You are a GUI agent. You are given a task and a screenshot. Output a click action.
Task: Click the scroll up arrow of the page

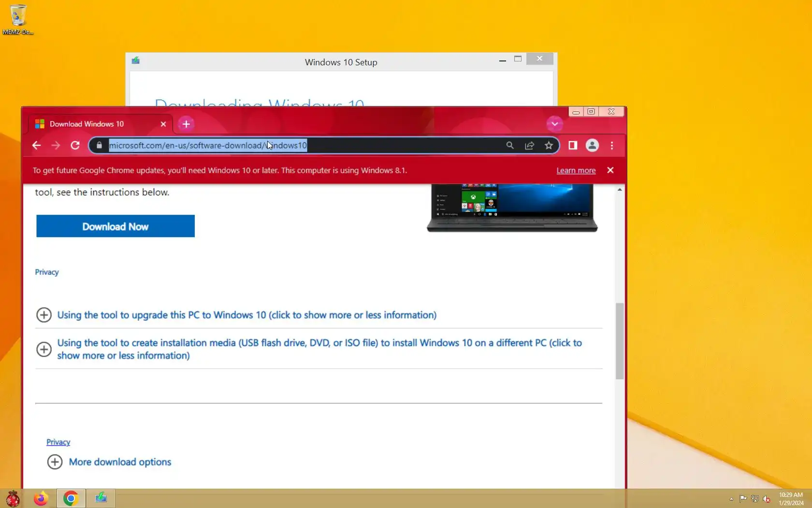pos(620,190)
